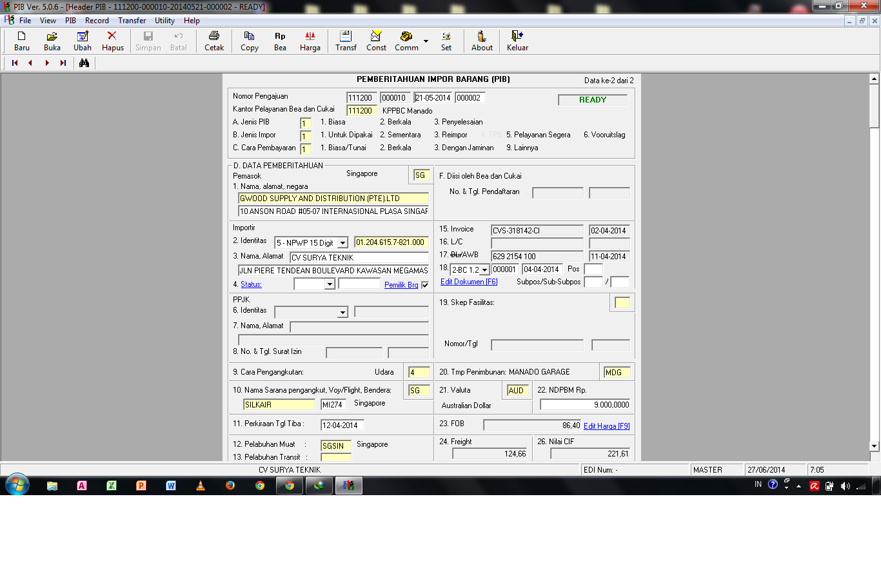The height and width of the screenshot is (588, 881).
Task: Click the Edit Dokumen [F6] link
Action: 469,282
